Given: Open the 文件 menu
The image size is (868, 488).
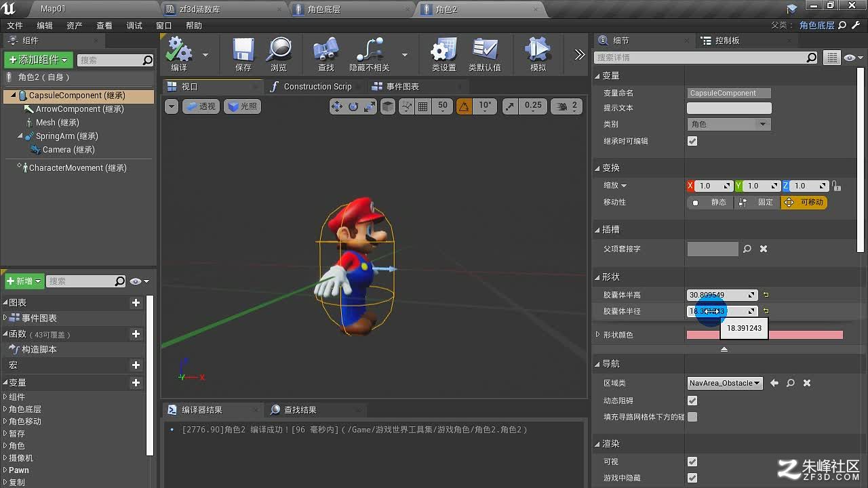Looking at the screenshot, I should (x=14, y=26).
